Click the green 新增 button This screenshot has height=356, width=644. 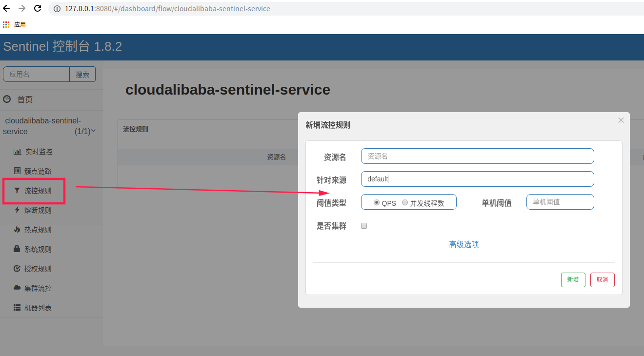click(573, 280)
